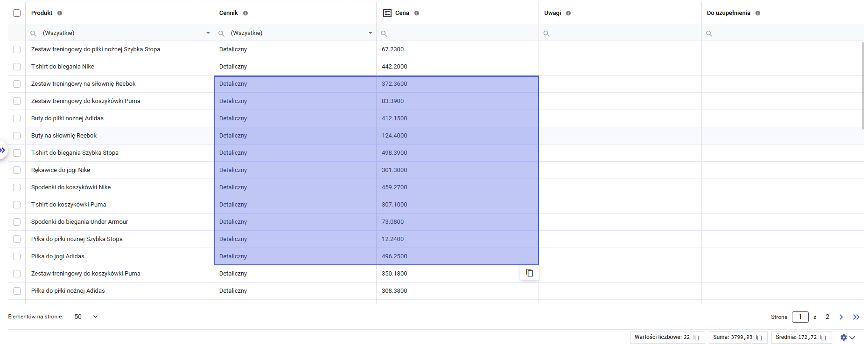
Task: Click the info icon next to Do uzupełnienia
Action: [x=758, y=13]
